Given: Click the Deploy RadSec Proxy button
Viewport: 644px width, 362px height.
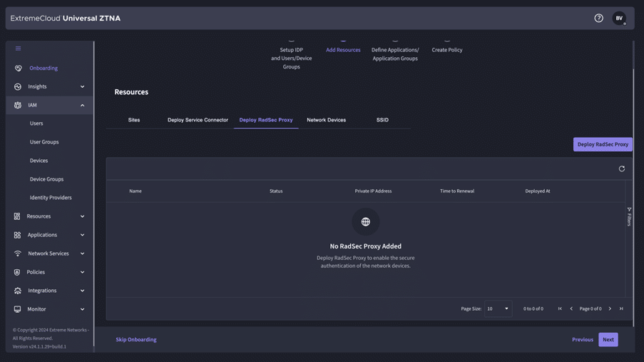Looking at the screenshot, I should click(603, 144).
